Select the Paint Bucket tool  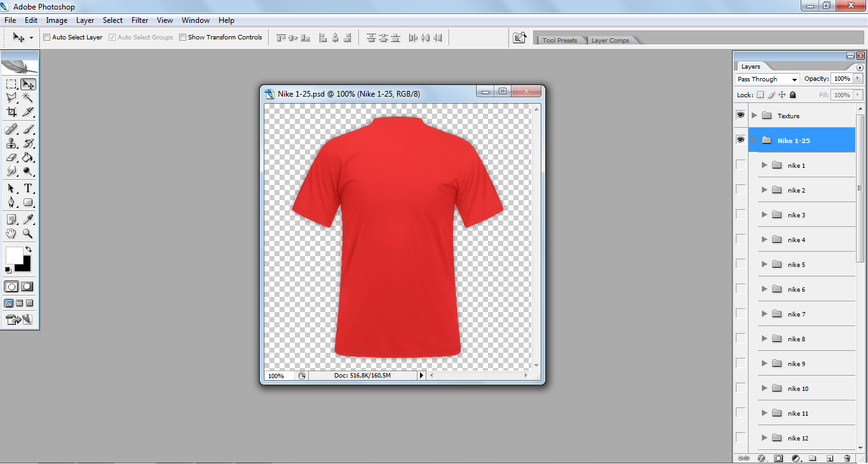[x=28, y=157]
